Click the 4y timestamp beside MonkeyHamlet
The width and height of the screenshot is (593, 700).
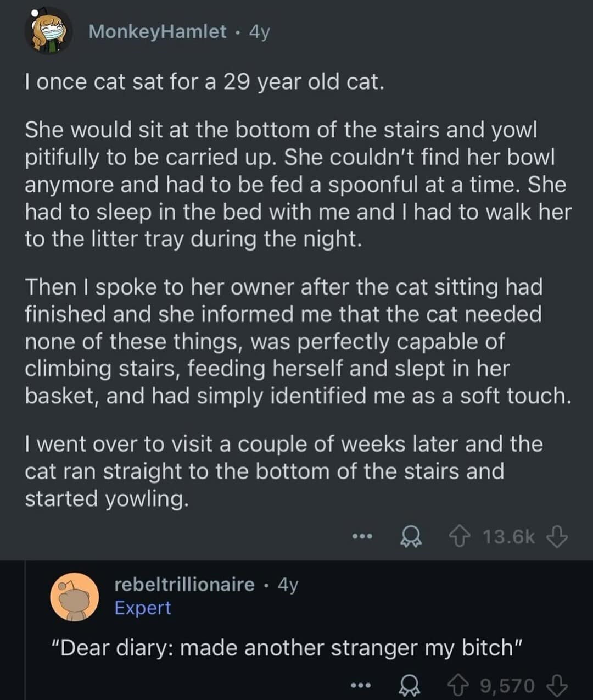point(260,32)
